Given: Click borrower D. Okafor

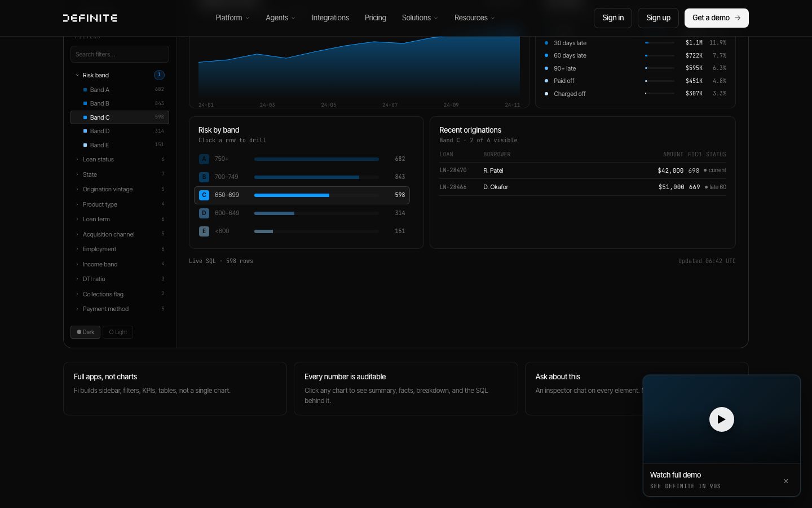Looking at the screenshot, I should point(496,187).
